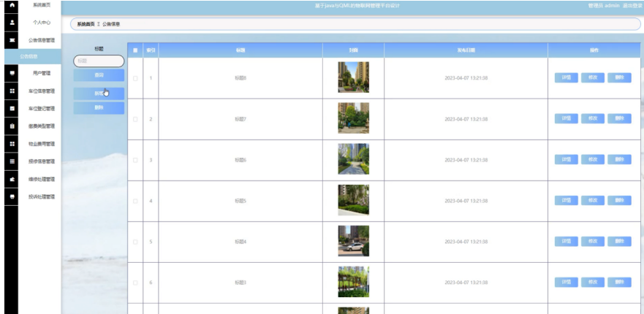Show 详情 for row 标题4
Screen dimensions: 644x314
(x=567, y=242)
